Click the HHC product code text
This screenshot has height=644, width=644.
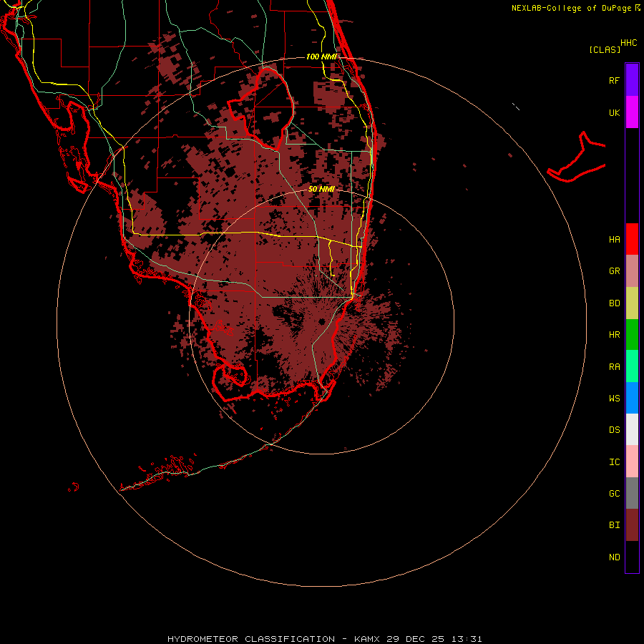click(628, 43)
